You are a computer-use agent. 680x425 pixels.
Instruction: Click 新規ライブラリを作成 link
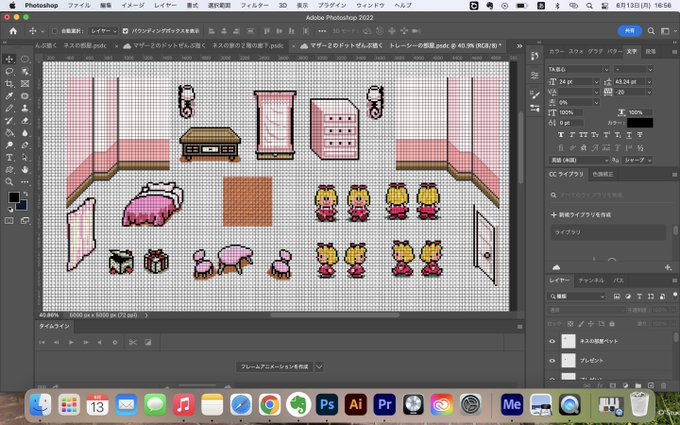click(x=585, y=215)
